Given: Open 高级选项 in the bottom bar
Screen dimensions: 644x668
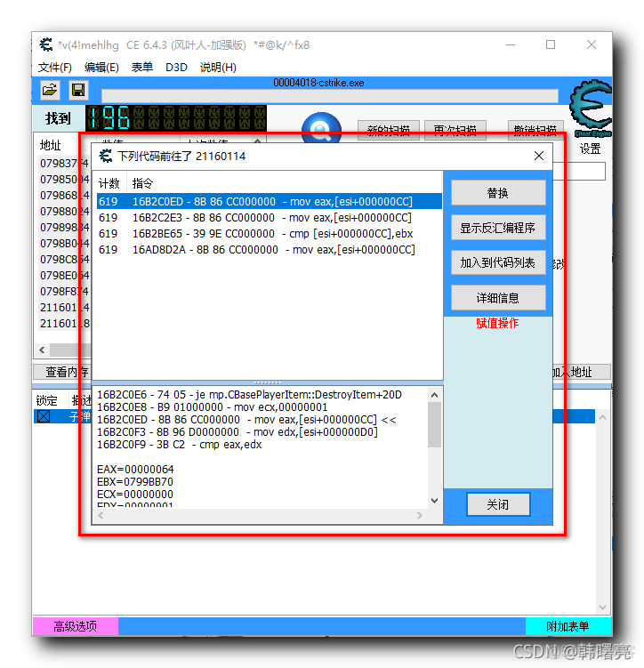Looking at the screenshot, I should (75, 626).
